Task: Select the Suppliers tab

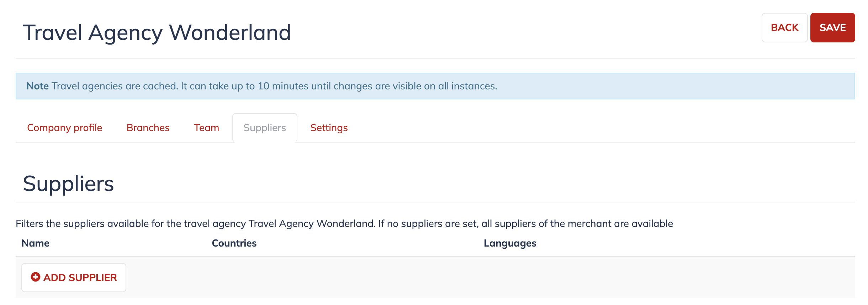Action: 265,128
